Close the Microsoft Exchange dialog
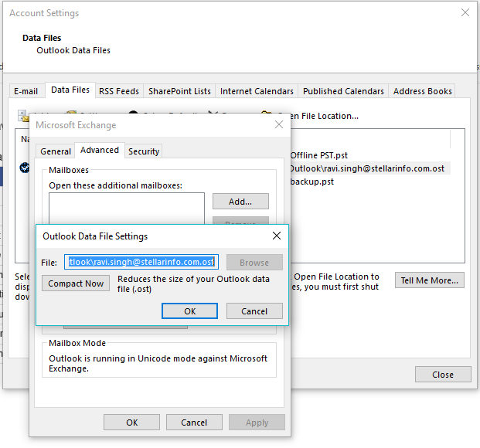 pos(279,124)
